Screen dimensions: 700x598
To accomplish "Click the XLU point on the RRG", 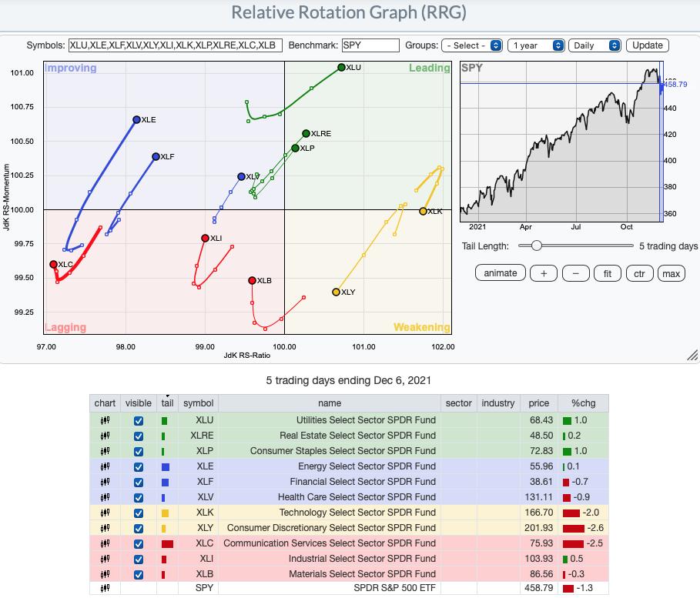I will (x=341, y=68).
